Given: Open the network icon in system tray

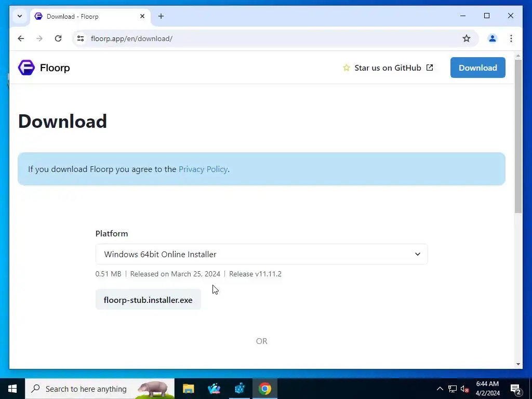Looking at the screenshot, I should pyautogui.click(x=453, y=389).
